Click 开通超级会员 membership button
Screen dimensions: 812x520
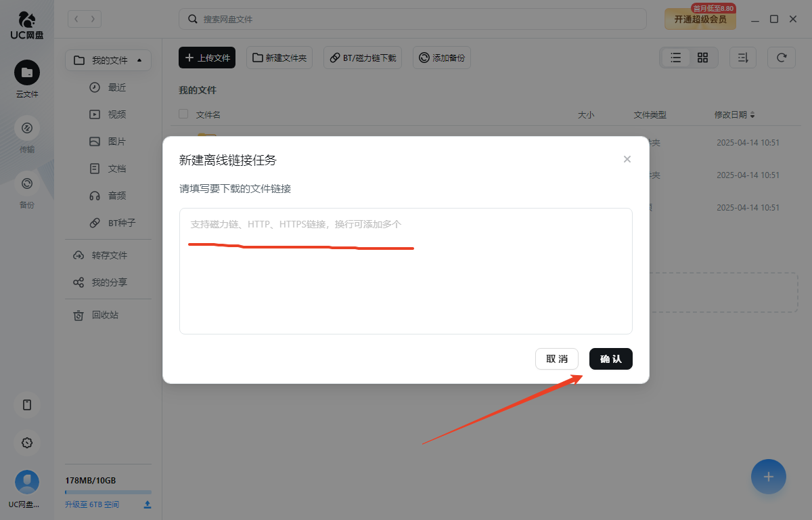click(x=700, y=19)
